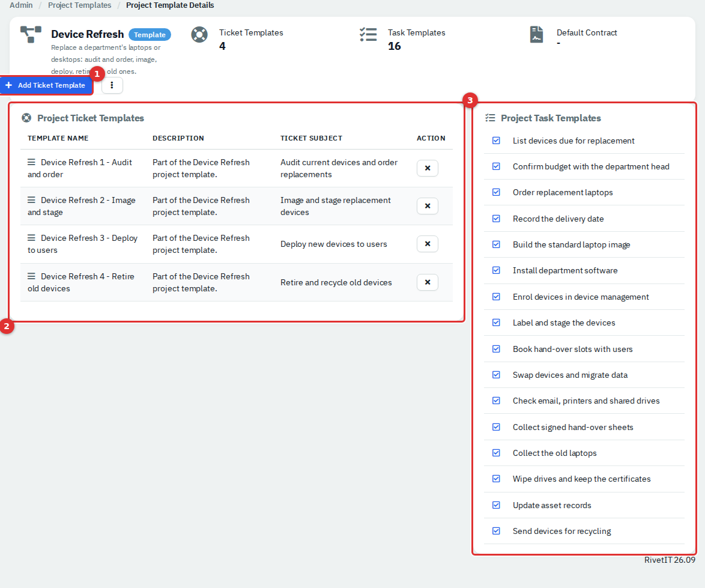The image size is (705, 588).
Task: Toggle checkbox for Label and stage the devices
Action: [497, 323]
